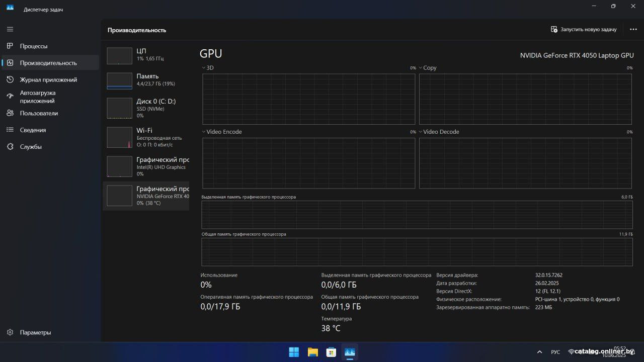Image resolution: width=644 pixels, height=362 pixels.
Task: Click the Журнал приложений history icon
Action: [10, 79]
